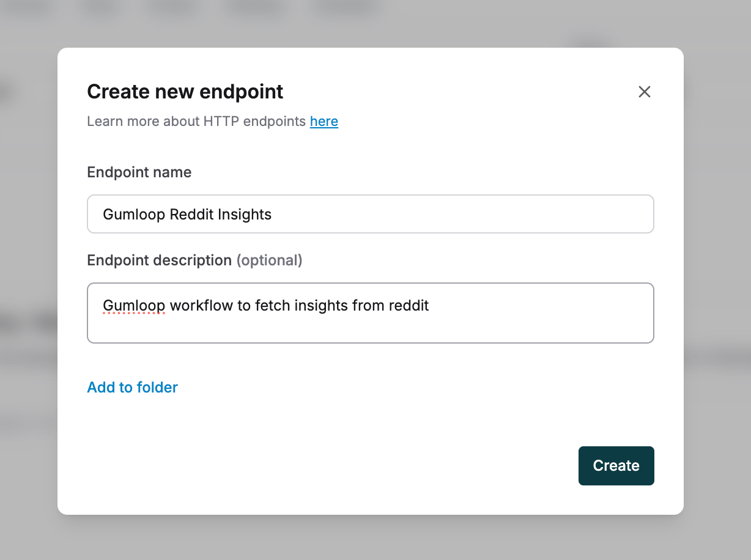Click the 'Create new endpoint' dialog heading
Screen dimensions: 751x560
[x=185, y=92]
